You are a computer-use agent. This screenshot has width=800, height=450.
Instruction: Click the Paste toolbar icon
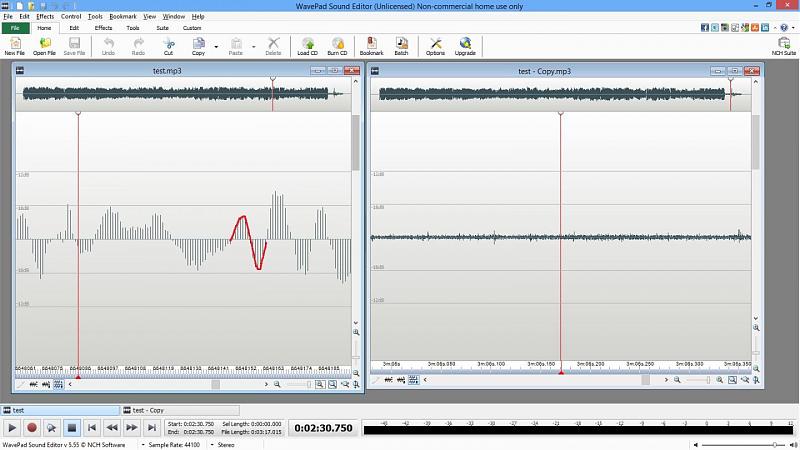(236, 46)
